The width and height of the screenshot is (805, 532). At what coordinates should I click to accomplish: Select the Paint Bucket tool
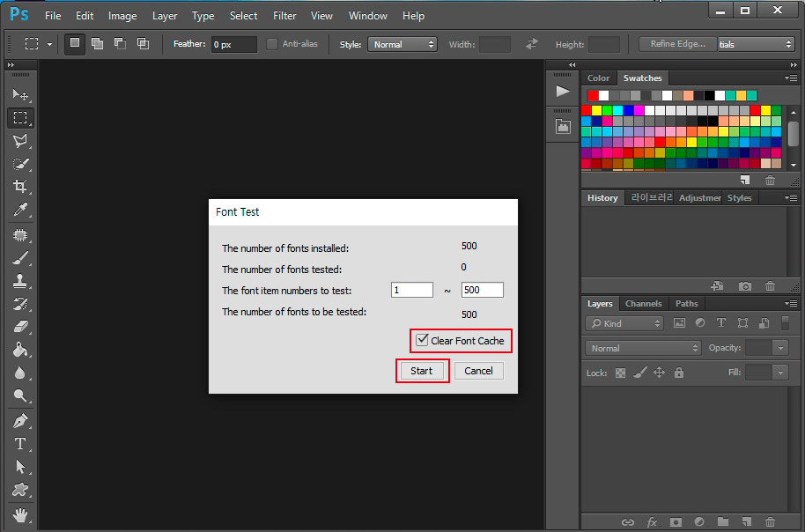(20, 350)
